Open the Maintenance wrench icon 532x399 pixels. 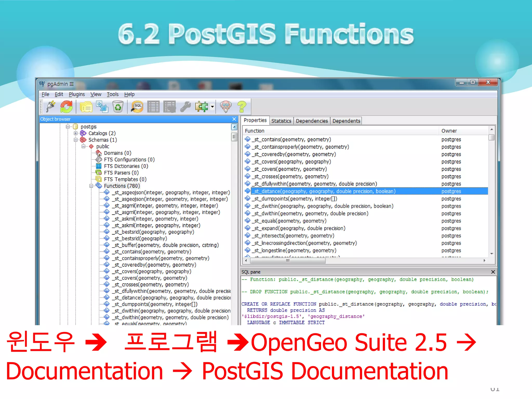point(185,107)
